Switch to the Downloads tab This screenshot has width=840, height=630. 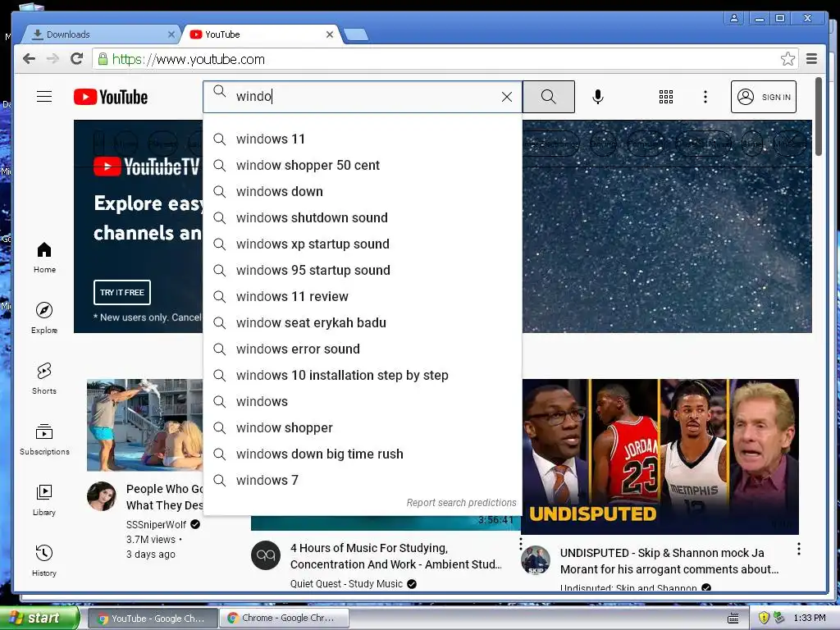click(99, 34)
